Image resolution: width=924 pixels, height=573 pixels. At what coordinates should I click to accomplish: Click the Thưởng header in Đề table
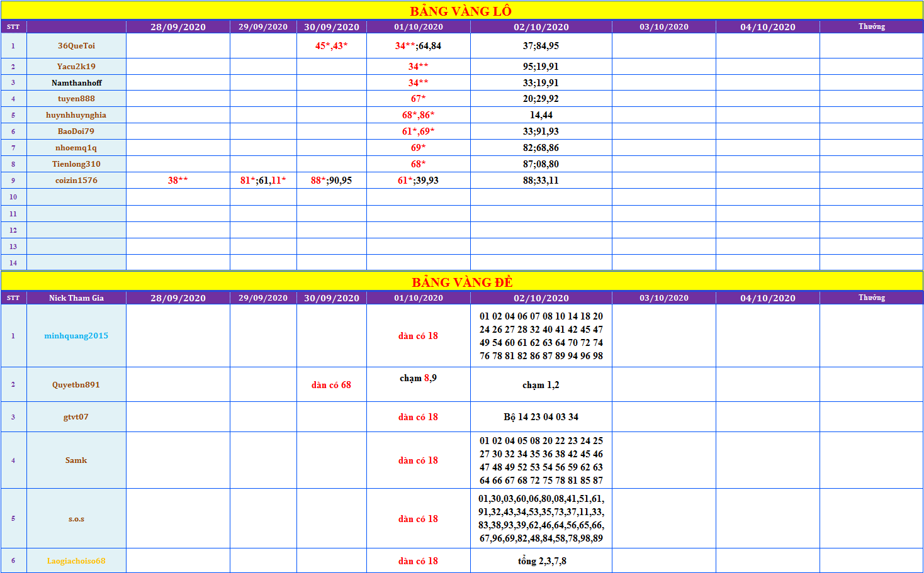872,298
